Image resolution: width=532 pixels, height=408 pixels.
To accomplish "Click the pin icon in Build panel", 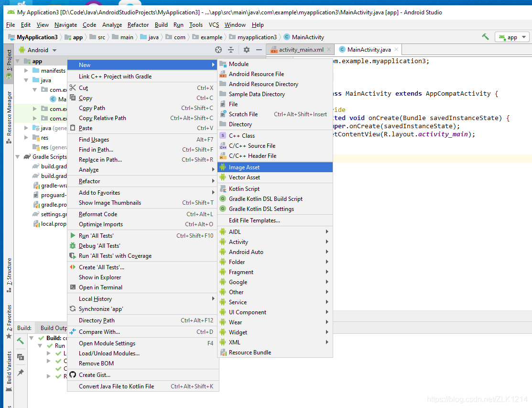I will 21,372.
